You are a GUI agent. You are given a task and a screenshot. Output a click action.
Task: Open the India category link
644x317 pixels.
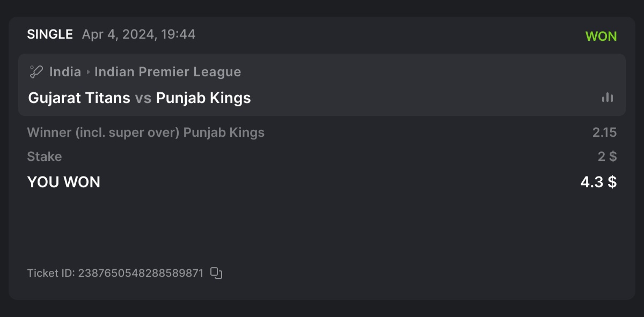coord(65,72)
